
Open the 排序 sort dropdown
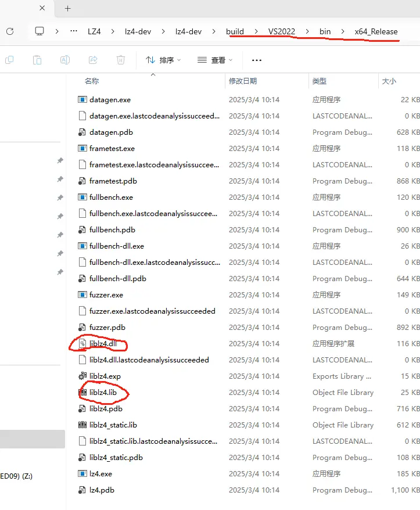163,60
